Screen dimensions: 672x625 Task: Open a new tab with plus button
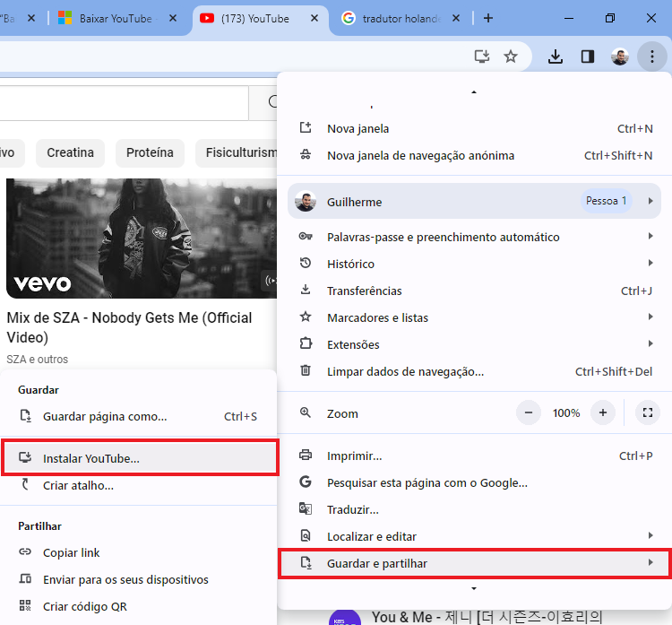[x=488, y=18]
